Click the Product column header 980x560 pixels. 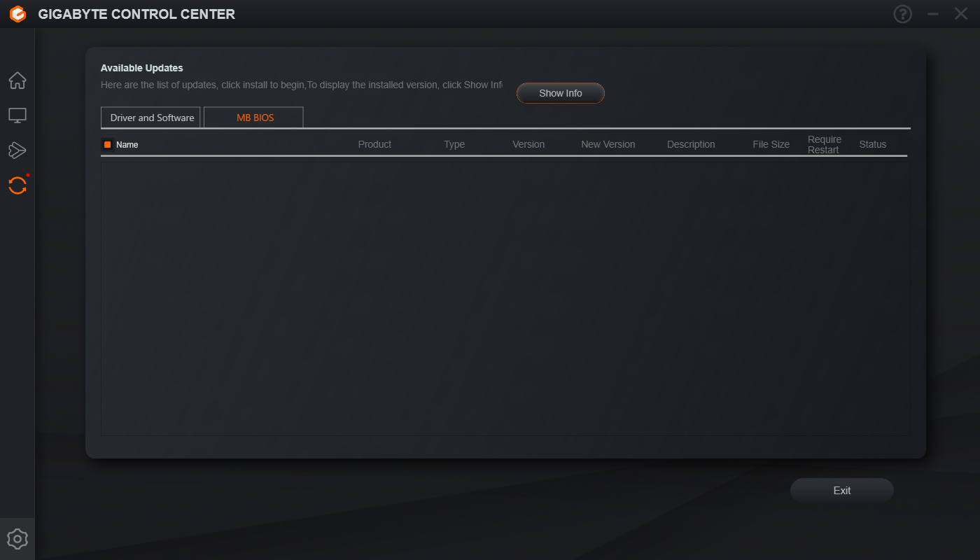click(374, 144)
